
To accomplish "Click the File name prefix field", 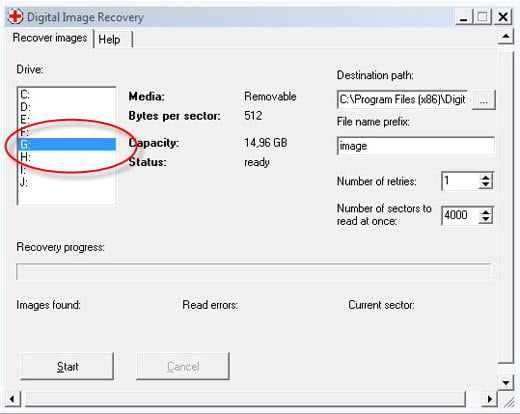I will 415,146.
